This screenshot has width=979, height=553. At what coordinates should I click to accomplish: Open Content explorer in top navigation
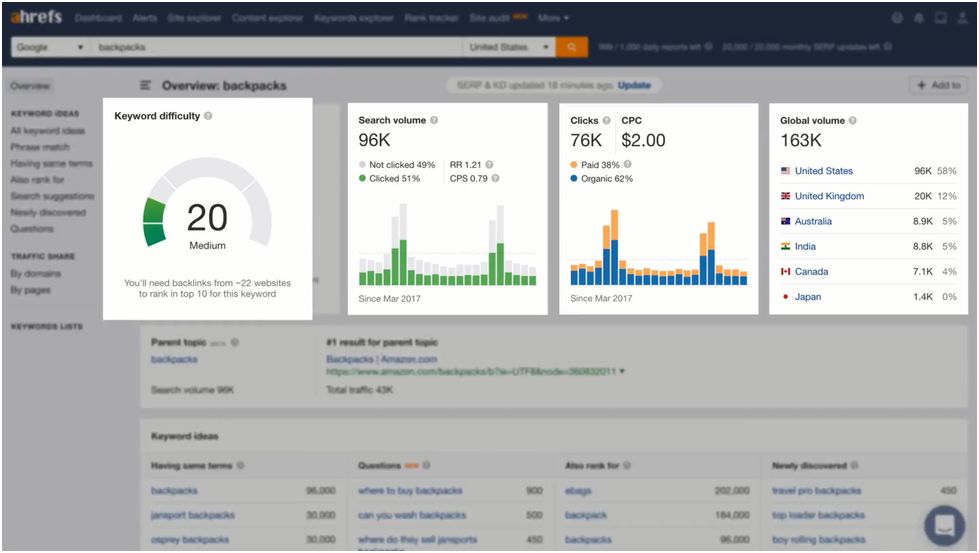(267, 18)
